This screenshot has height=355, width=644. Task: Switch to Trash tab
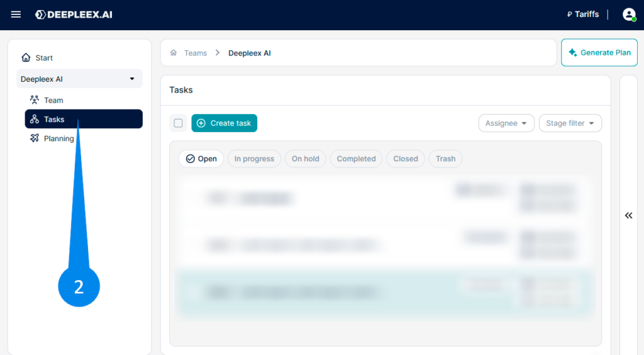[446, 159]
